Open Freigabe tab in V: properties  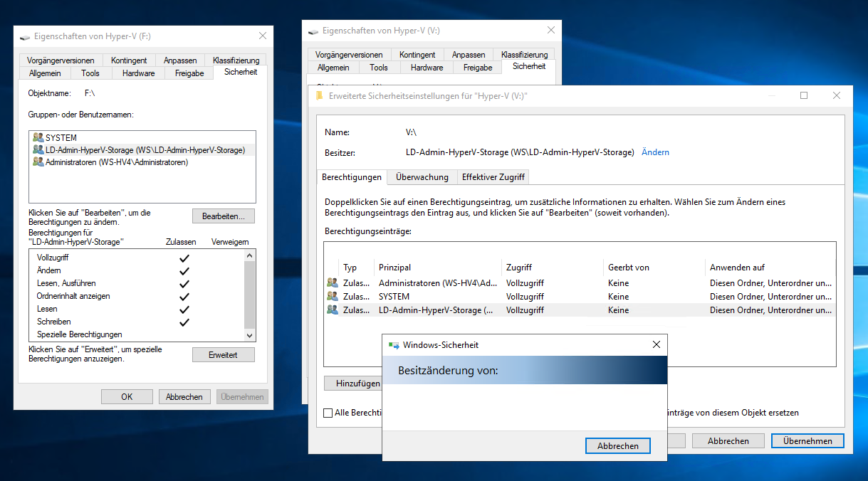pyautogui.click(x=478, y=68)
